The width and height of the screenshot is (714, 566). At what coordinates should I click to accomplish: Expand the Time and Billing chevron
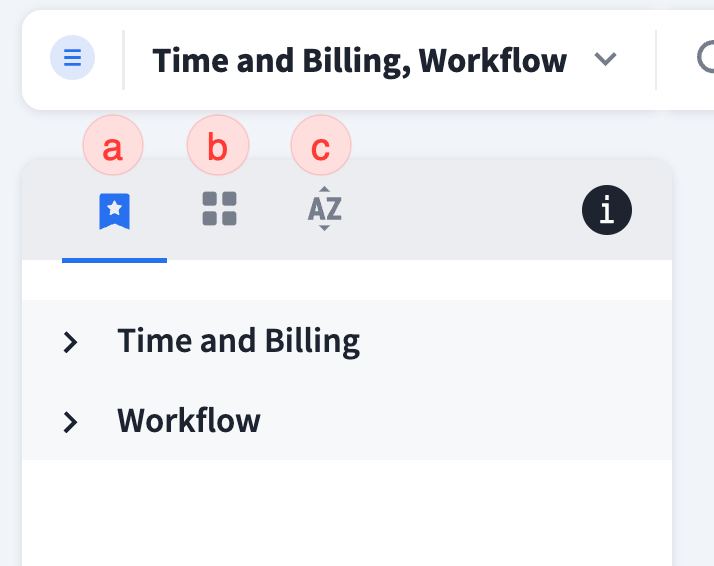click(x=70, y=342)
